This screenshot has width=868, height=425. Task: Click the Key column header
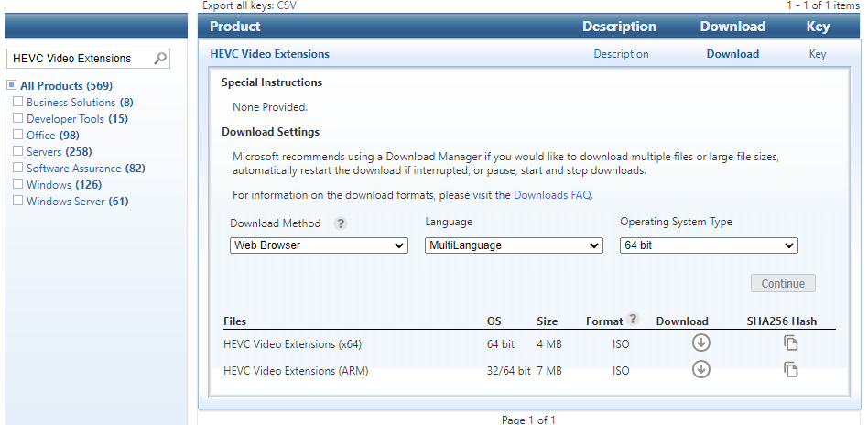tap(819, 27)
